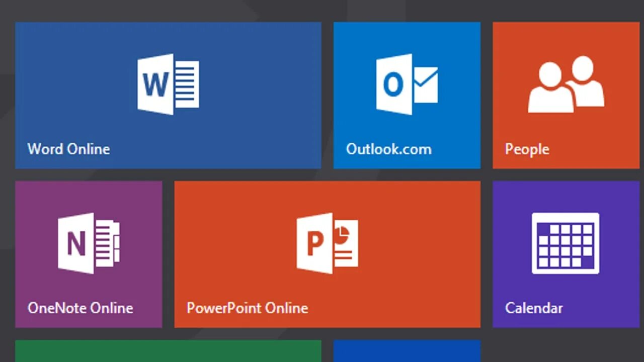This screenshot has height=362, width=644.
Task: Open the partially visible dark blue tile
Action: coord(407,351)
